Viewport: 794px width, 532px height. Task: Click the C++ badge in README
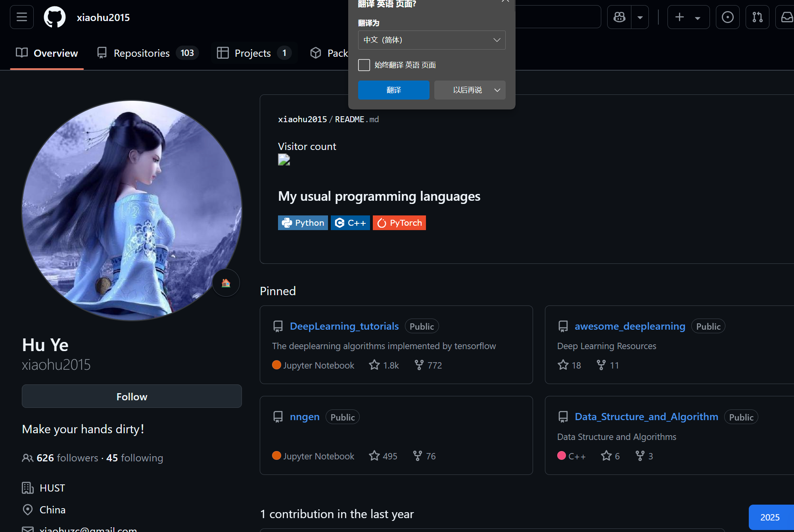coord(350,223)
